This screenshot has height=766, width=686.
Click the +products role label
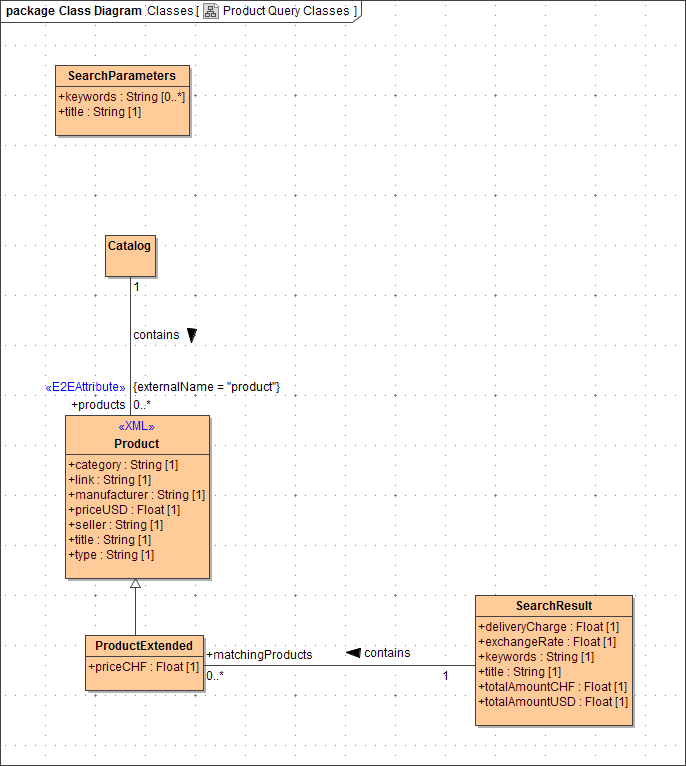pos(98,405)
